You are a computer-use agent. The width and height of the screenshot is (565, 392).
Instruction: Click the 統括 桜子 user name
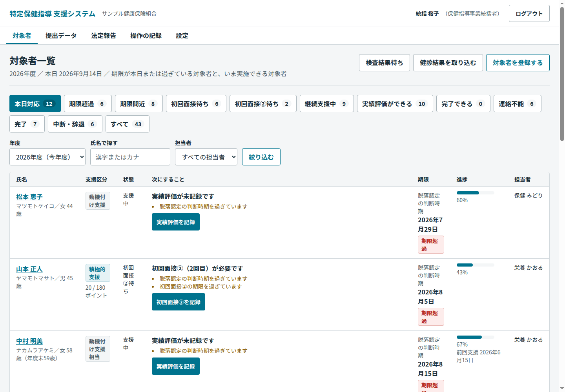(427, 13)
